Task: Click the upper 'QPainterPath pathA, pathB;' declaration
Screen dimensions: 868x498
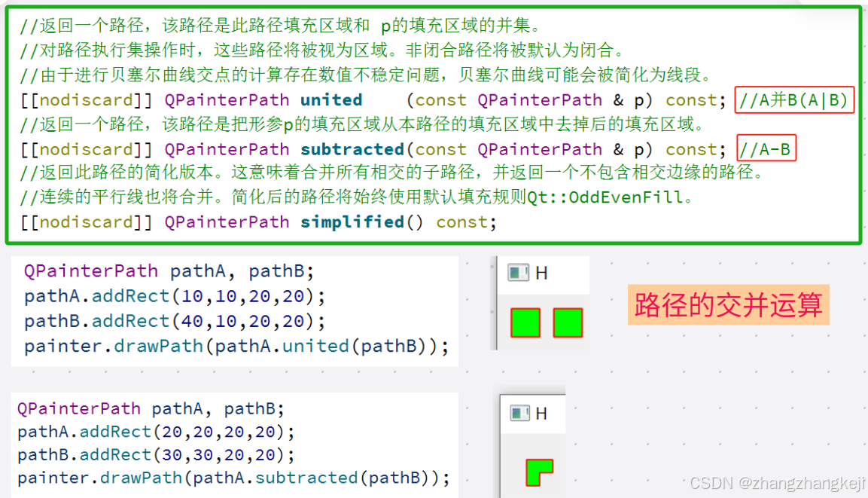Action: 169,271
